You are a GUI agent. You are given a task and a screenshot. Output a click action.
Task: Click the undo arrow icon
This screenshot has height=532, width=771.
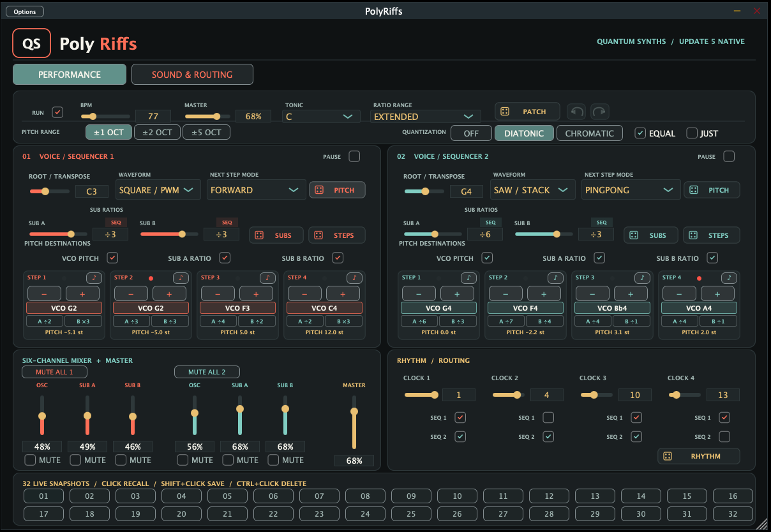coord(576,112)
